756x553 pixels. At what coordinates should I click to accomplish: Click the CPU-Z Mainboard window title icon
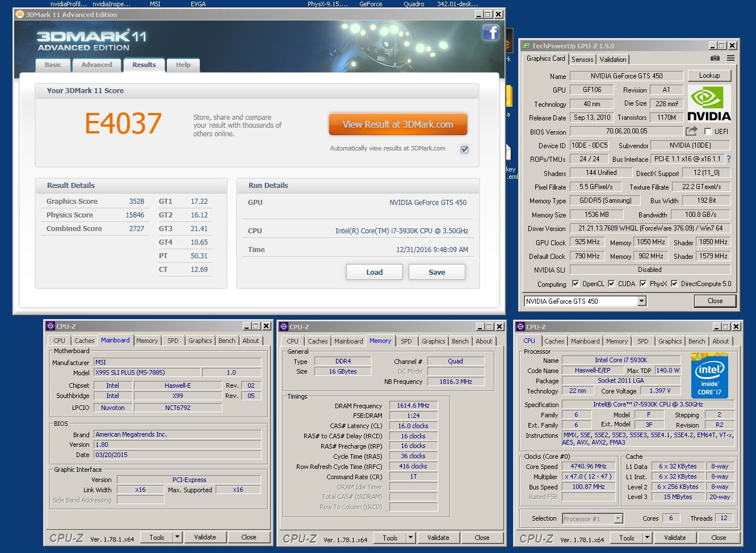click(x=51, y=326)
